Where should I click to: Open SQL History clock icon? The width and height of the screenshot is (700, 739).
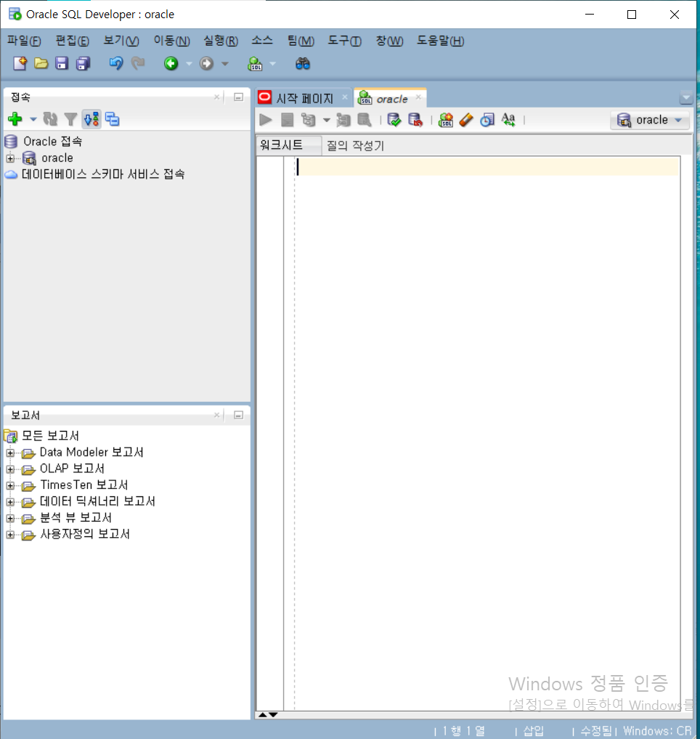(x=487, y=120)
